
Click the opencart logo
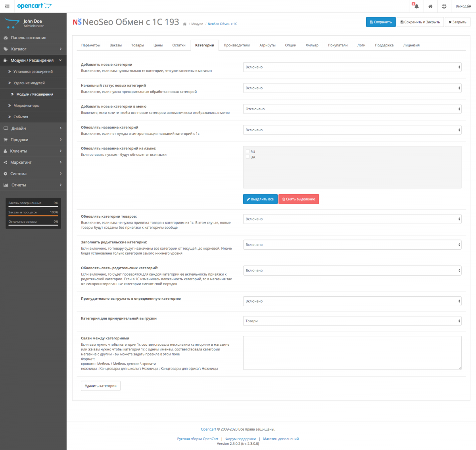34,6
